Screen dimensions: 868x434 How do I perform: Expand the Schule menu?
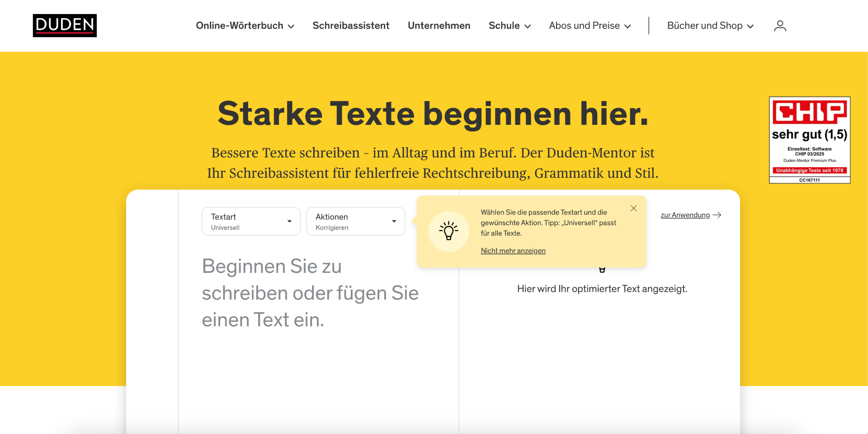[x=509, y=26]
